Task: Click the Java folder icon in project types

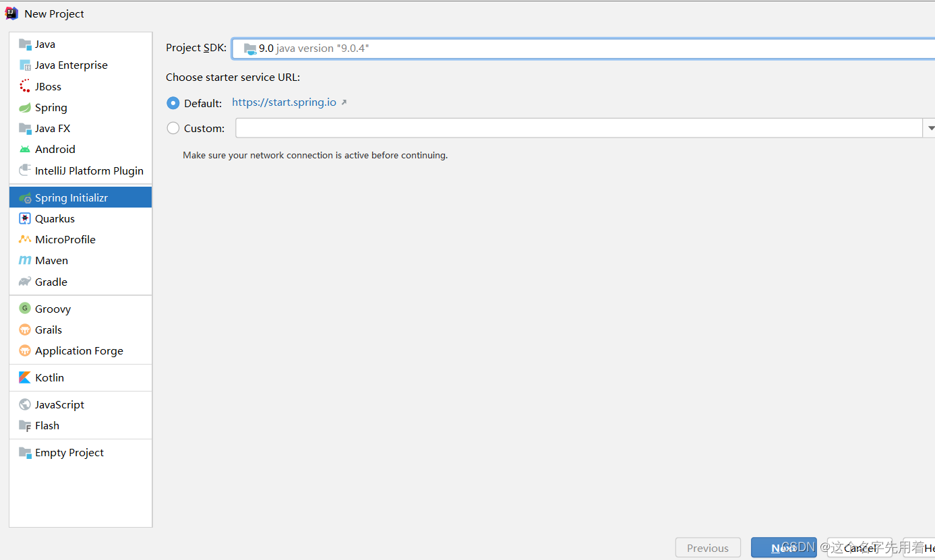Action: [x=25, y=44]
